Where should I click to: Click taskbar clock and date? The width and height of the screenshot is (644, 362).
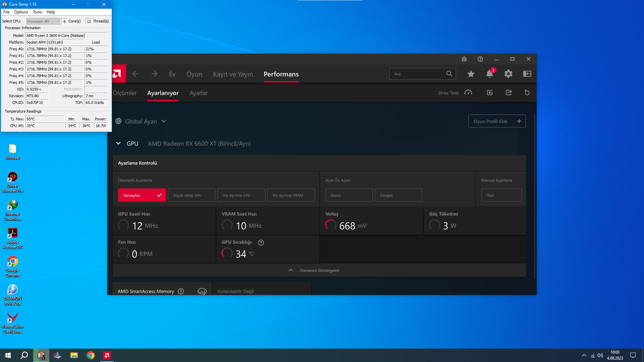point(615,355)
